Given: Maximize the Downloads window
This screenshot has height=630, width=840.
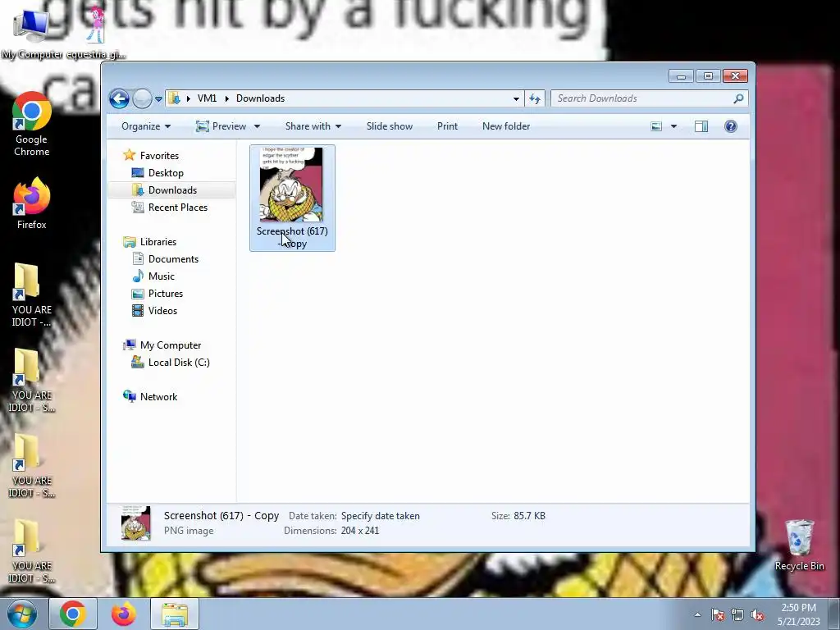Looking at the screenshot, I should click(x=708, y=76).
